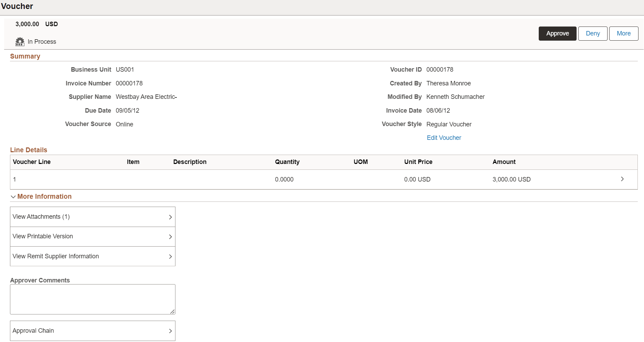Click inside the Approver Comments text box
This screenshot has height=342, width=644.
[x=92, y=299]
